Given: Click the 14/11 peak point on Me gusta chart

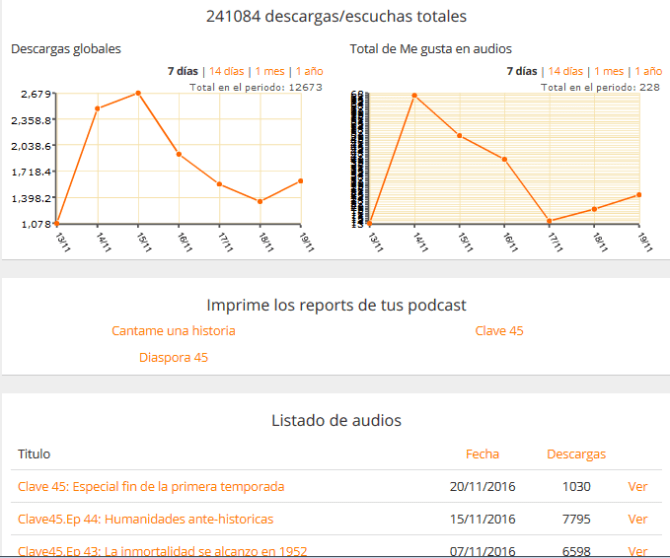Looking at the screenshot, I should click(x=414, y=95).
